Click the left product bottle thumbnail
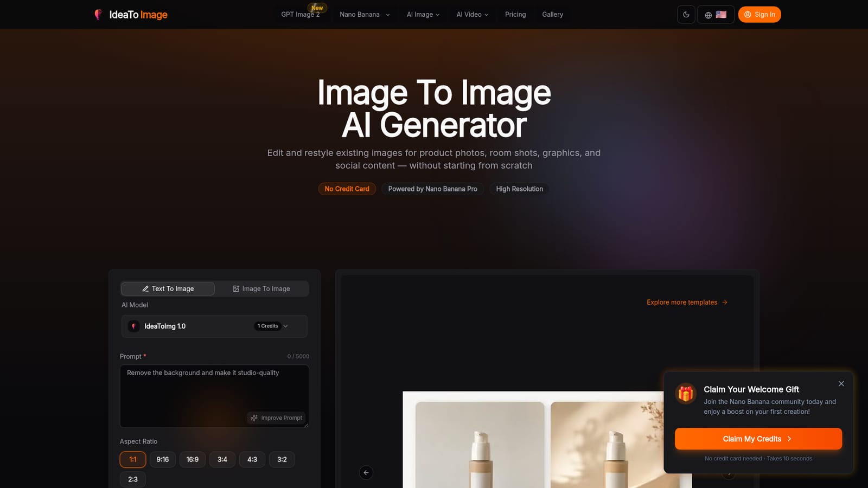Viewport: 868px width, 488px height. point(480,445)
